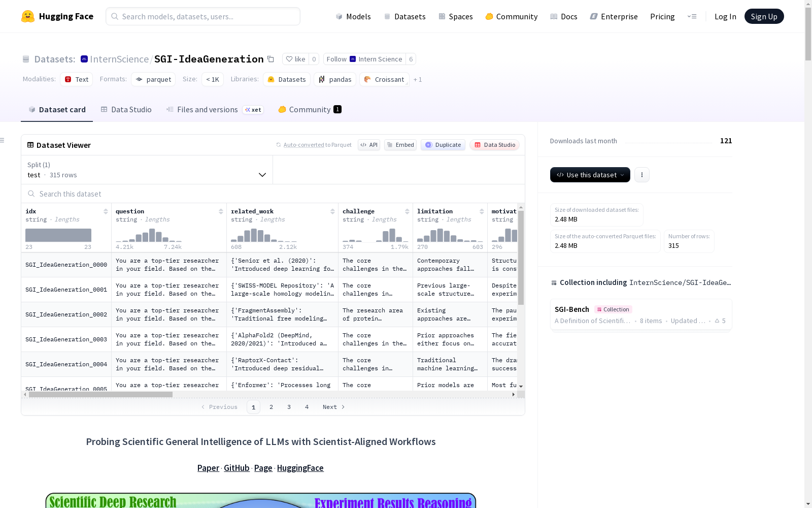Open the GitHub link
The image size is (812, 508).
coord(236,468)
